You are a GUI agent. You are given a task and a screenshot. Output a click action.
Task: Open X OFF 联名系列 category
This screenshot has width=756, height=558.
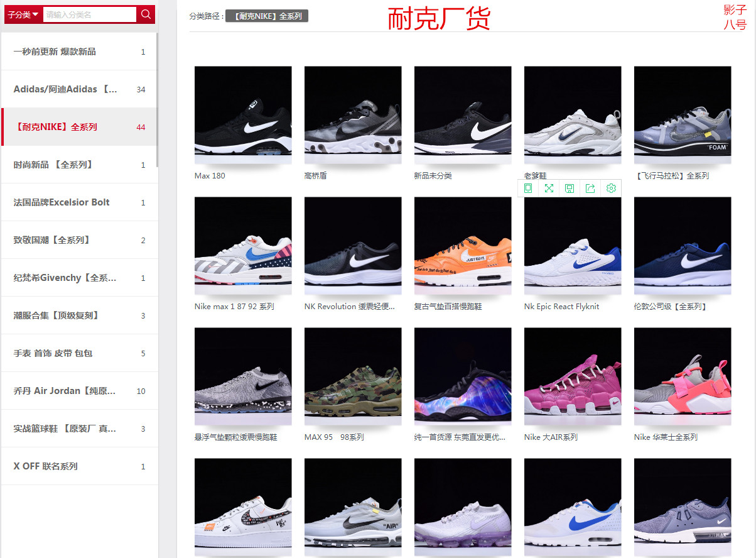pos(79,466)
